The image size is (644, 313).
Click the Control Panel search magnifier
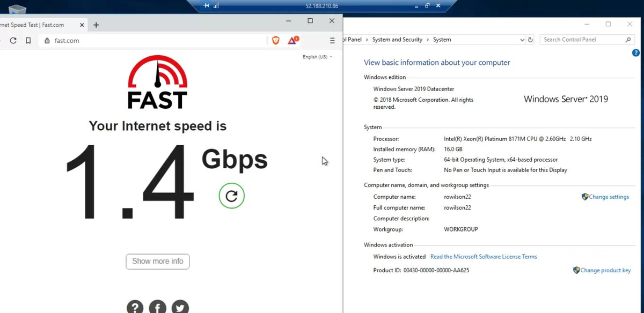tap(628, 40)
